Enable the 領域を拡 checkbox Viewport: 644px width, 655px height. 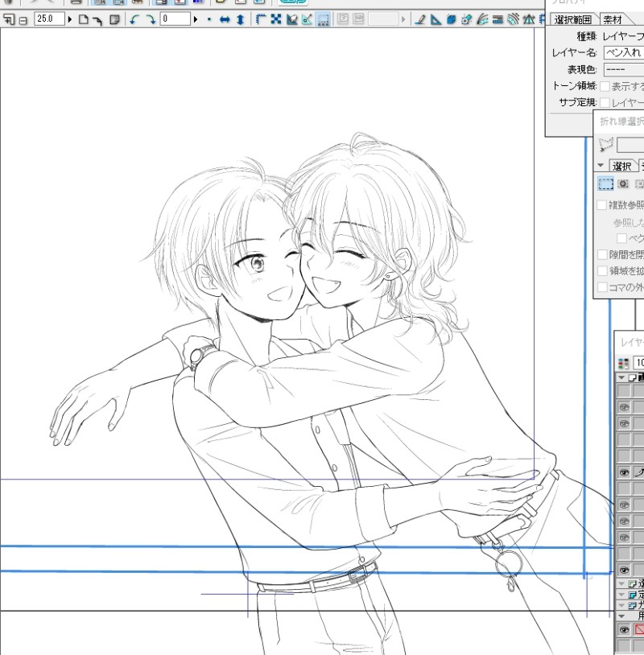602,271
